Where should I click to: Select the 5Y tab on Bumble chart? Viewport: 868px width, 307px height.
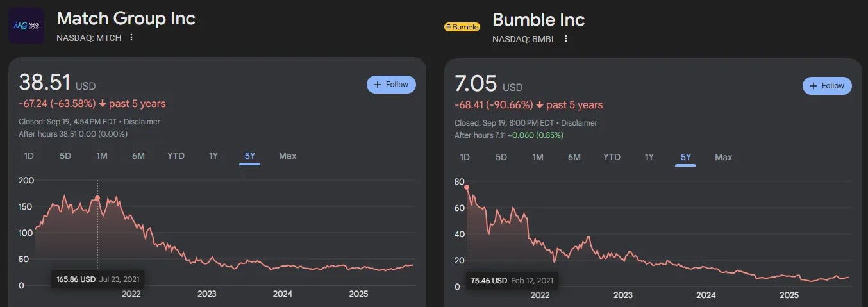[x=686, y=157]
